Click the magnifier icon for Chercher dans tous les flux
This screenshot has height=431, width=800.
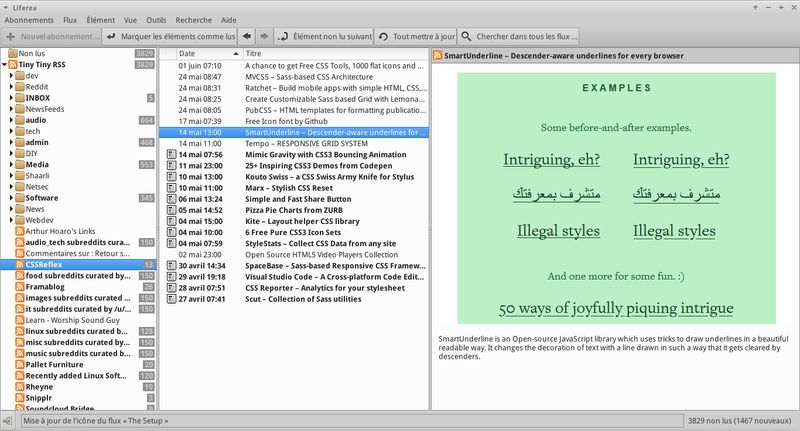[466, 36]
